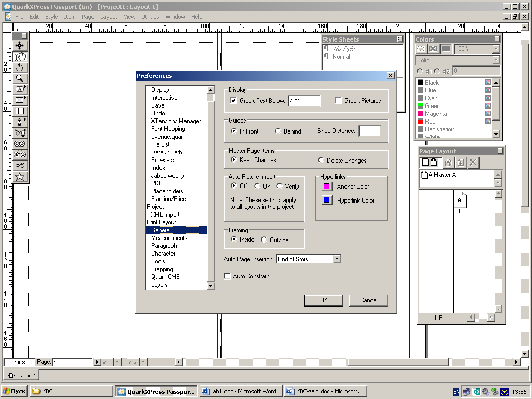Select the Zoom magnifier tool
This screenshot has width=532, height=399.
point(20,78)
